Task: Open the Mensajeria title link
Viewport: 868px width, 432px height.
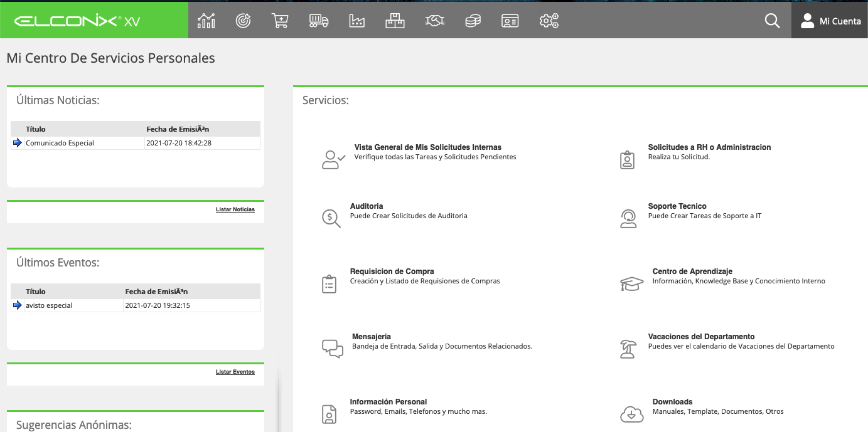Action: [x=372, y=337]
